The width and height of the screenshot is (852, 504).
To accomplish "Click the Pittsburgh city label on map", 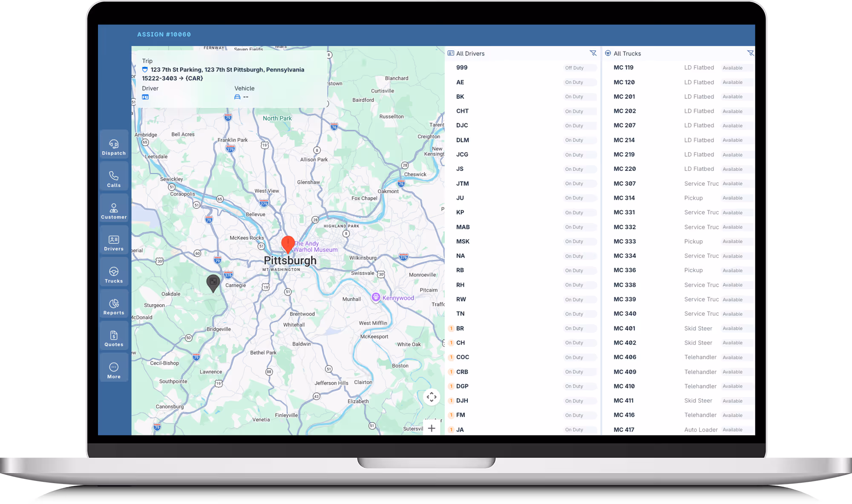I will (290, 260).
